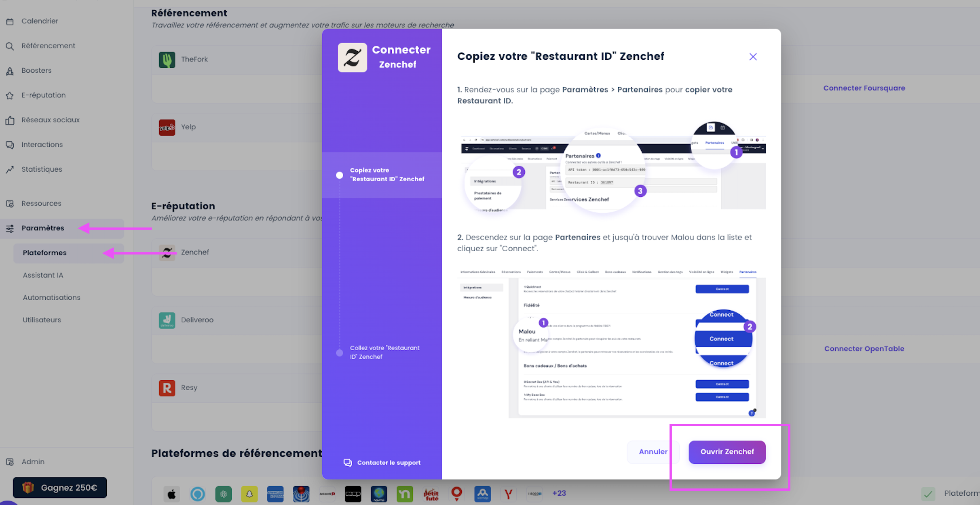Click the green Nextdoor platform icon
The height and width of the screenshot is (505, 980).
point(405,494)
